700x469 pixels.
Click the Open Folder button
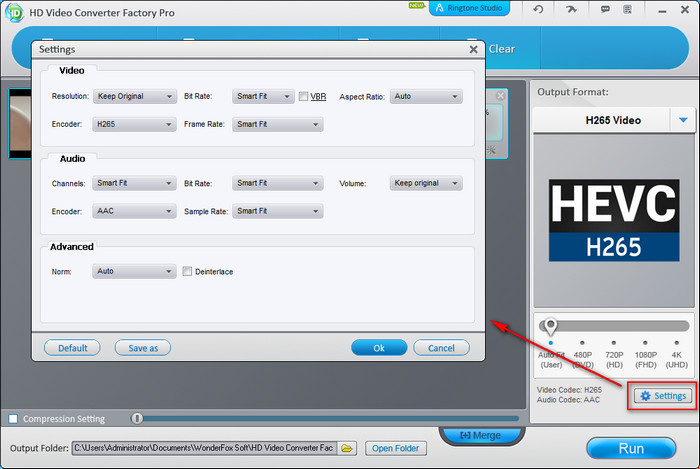(396, 448)
